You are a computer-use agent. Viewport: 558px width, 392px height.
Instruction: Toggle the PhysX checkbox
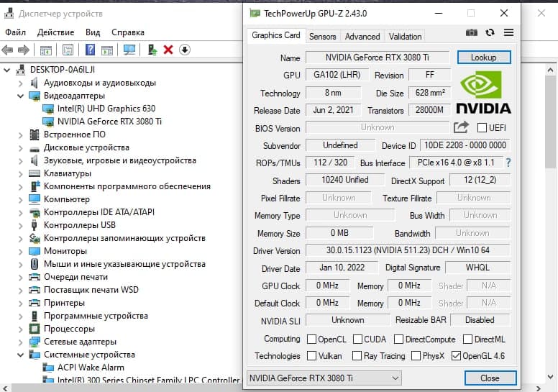coord(416,356)
